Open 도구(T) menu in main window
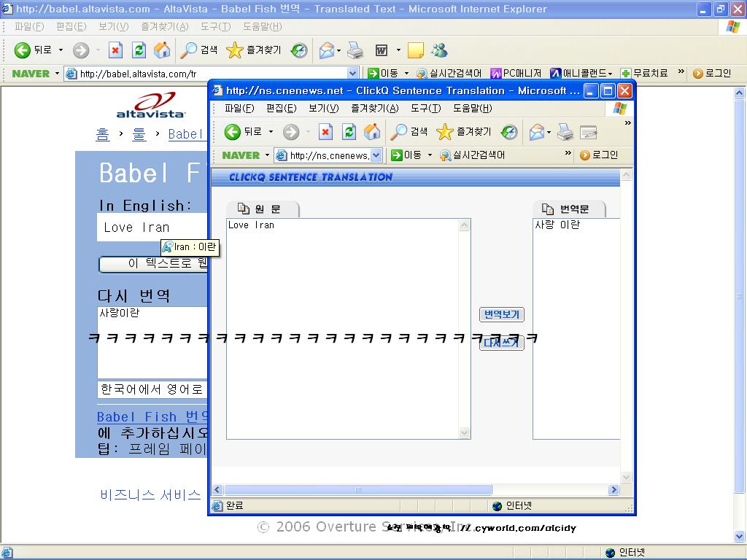The height and width of the screenshot is (560, 747). tap(215, 27)
